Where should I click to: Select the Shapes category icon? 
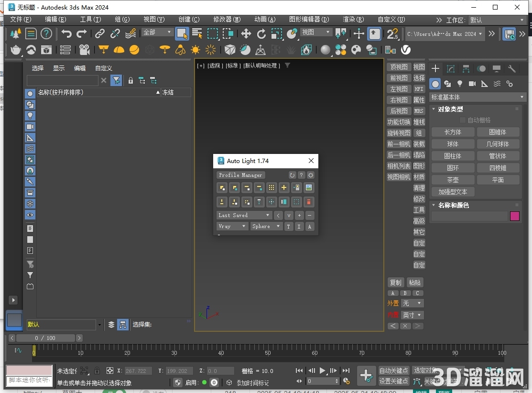click(447, 84)
